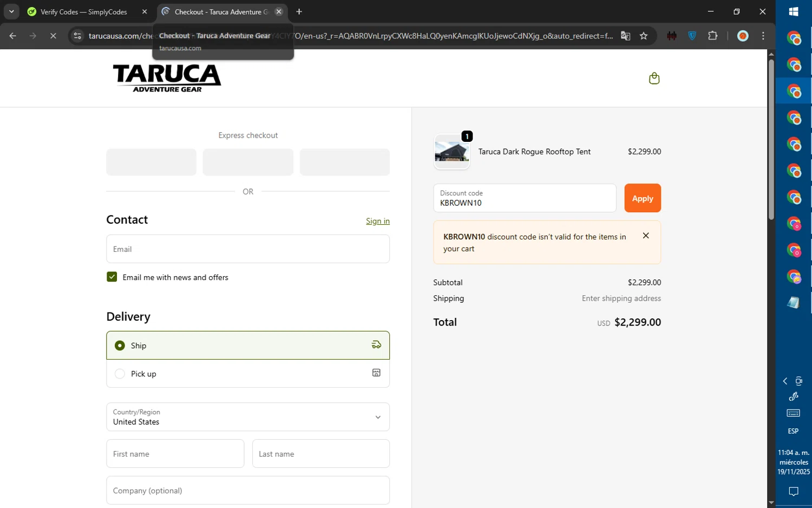
Task: Click the Express checkout label
Action: click(x=248, y=135)
